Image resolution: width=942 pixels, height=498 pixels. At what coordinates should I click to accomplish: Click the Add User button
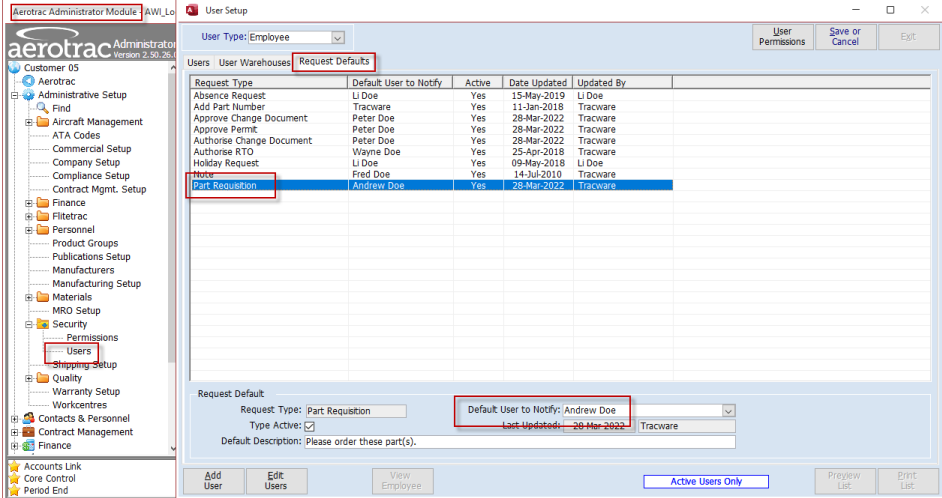(x=213, y=481)
